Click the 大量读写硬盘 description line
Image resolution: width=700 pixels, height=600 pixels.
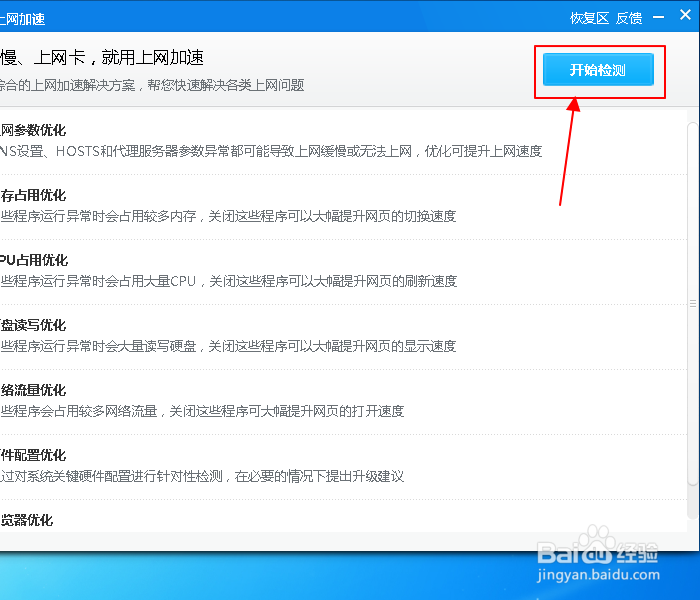[228, 346]
